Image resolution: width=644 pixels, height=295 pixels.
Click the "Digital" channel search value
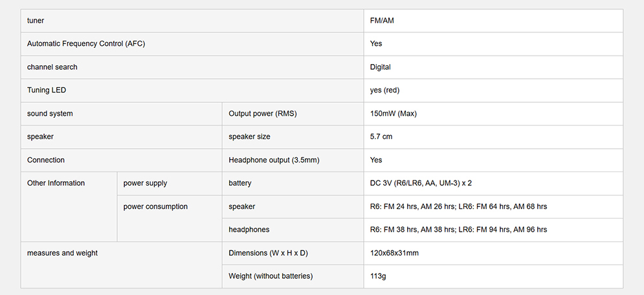click(381, 67)
